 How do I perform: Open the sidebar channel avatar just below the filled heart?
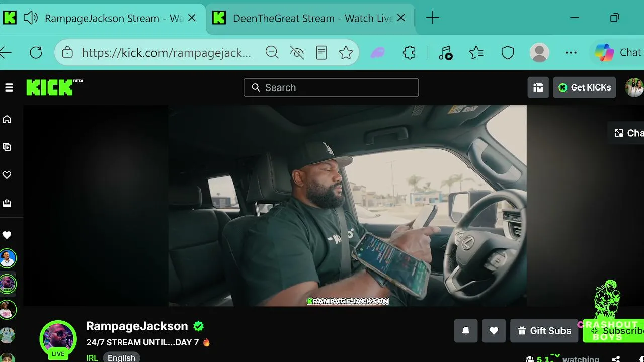coord(8,258)
